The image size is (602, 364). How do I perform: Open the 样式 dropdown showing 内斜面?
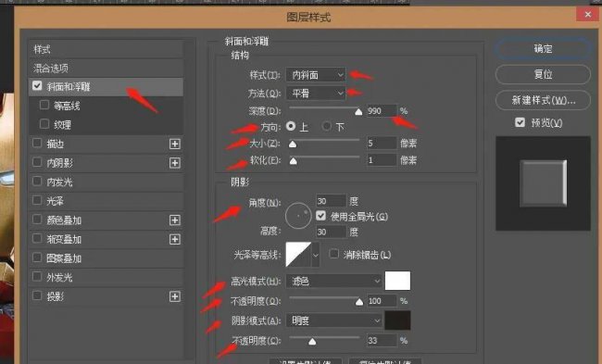point(316,75)
